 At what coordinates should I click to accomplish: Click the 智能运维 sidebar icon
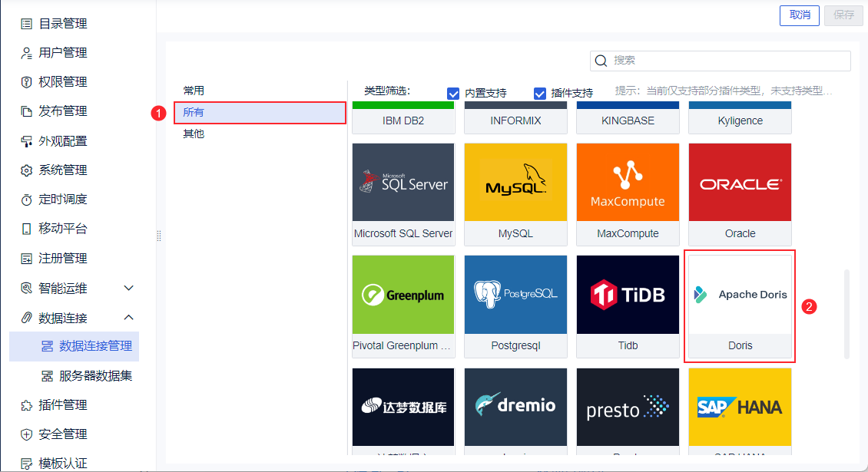pos(26,289)
